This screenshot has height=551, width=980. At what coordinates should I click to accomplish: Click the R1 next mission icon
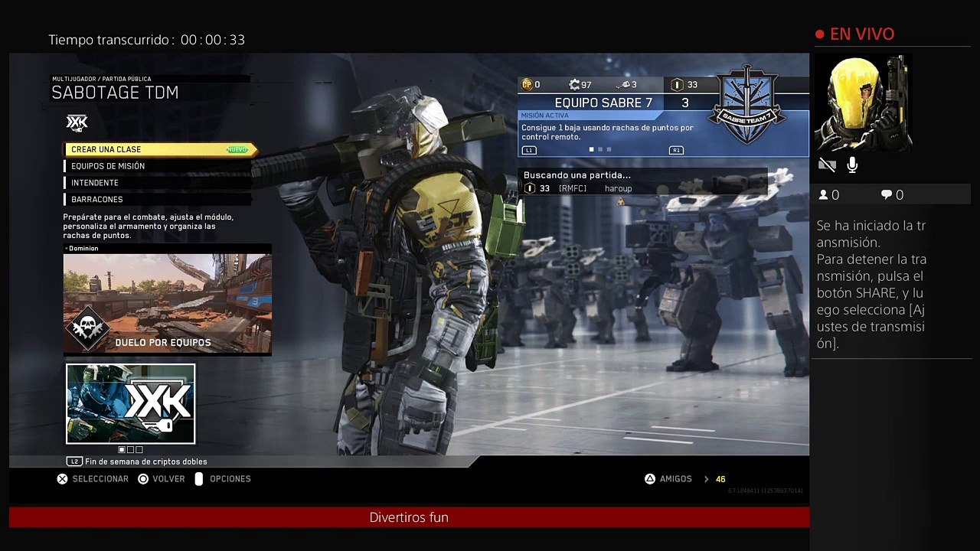(676, 150)
